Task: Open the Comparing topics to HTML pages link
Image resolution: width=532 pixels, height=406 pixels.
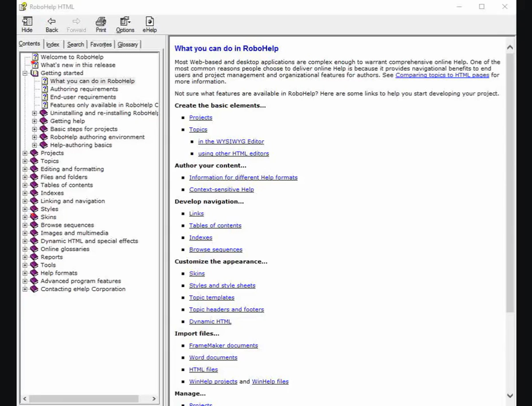Action: pyautogui.click(x=442, y=75)
